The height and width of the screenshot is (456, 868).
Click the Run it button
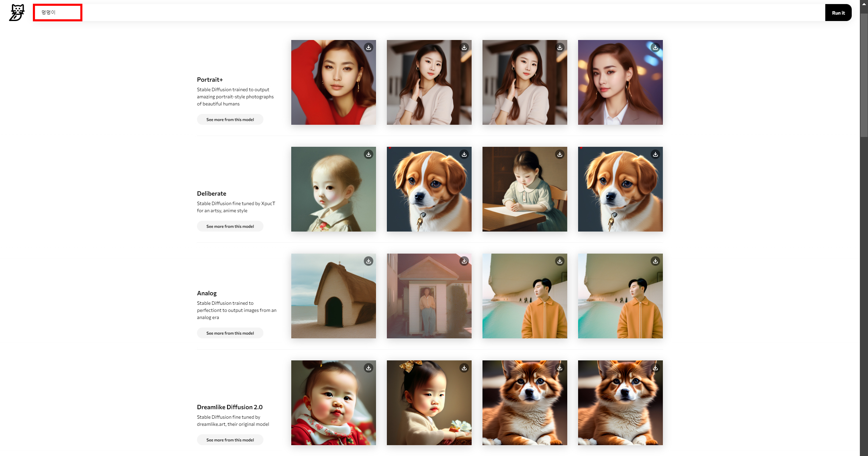tap(838, 13)
